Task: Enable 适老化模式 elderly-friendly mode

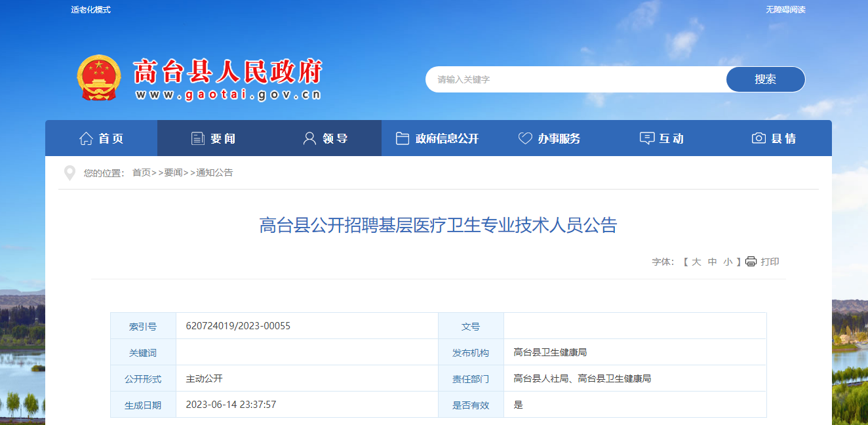Action: (x=90, y=10)
